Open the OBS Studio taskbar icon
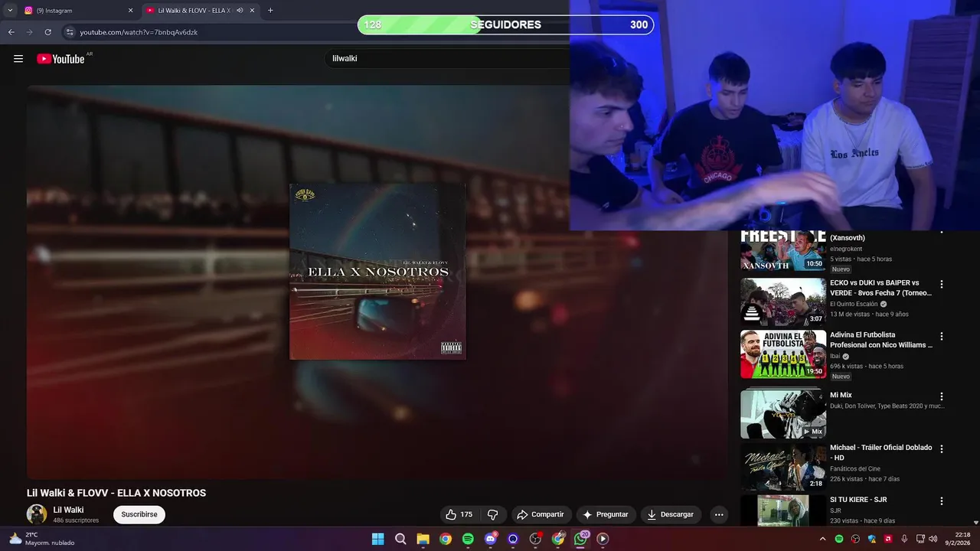980x551 pixels. (x=535, y=539)
